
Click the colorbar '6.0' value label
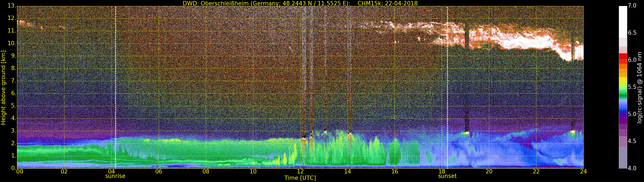coord(632,60)
